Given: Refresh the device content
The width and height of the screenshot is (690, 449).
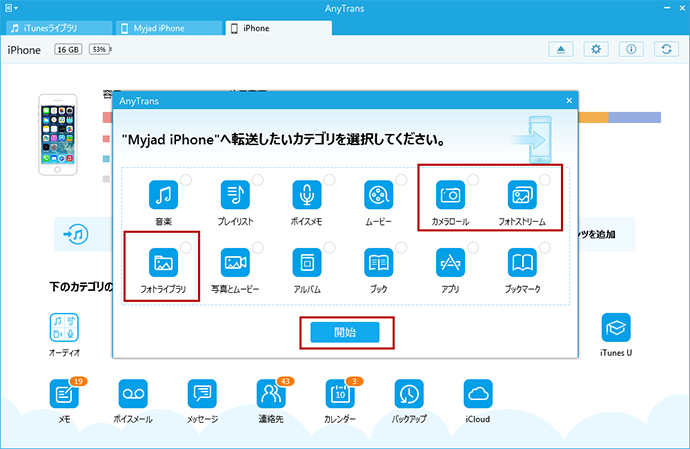Looking at the screenshot, I should [x=666, y=49].
